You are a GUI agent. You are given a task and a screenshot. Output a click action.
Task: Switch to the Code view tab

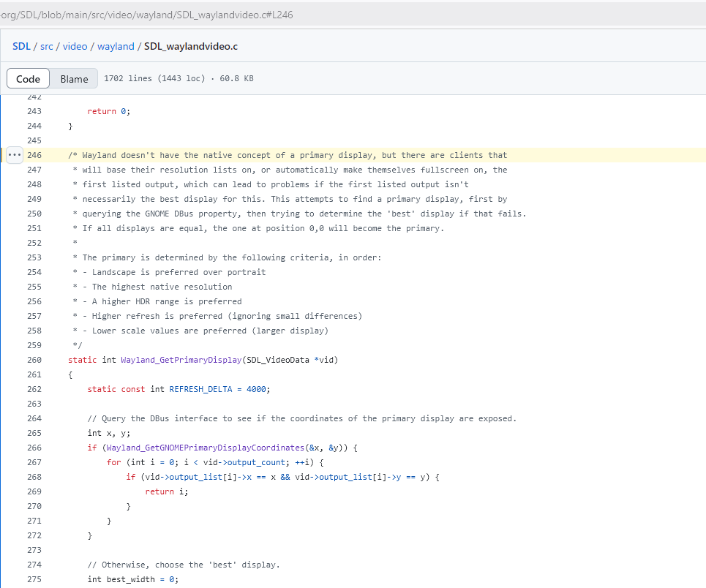[x=28, y=79]
